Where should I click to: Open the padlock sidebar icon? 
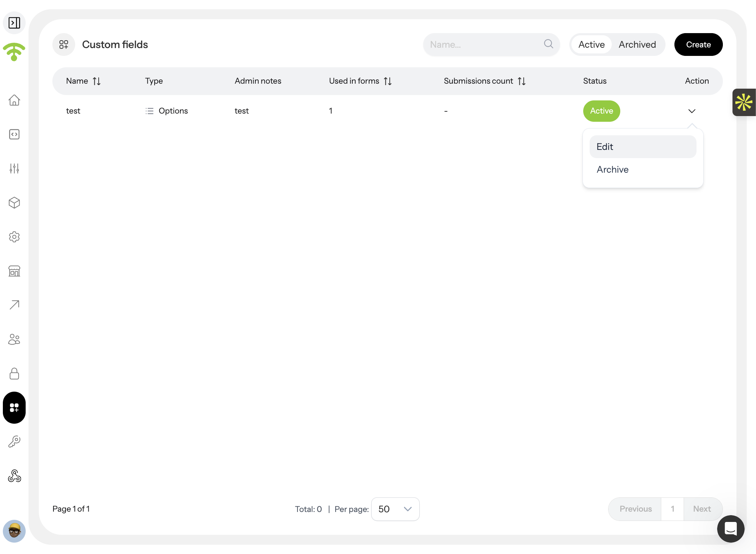[14, 373]
